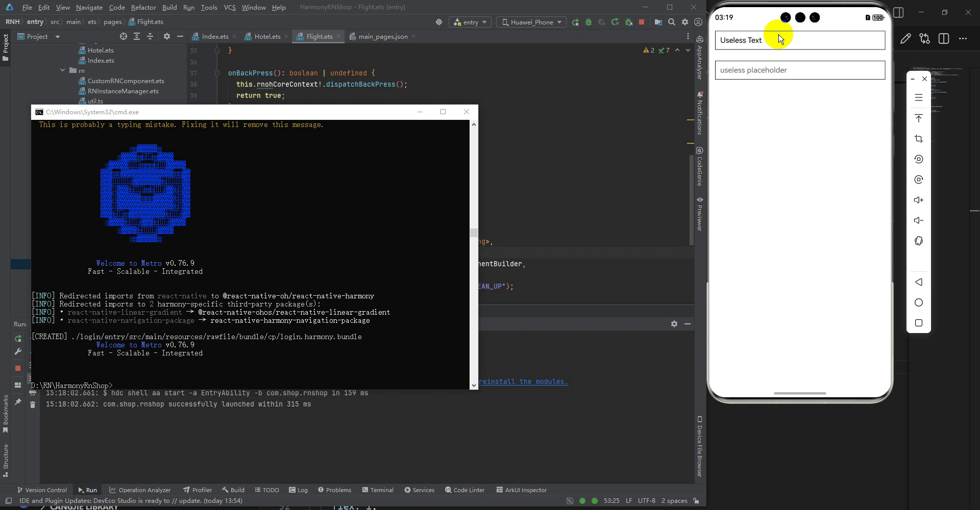Rerun the app in the Run panel

tap(18, 339)
